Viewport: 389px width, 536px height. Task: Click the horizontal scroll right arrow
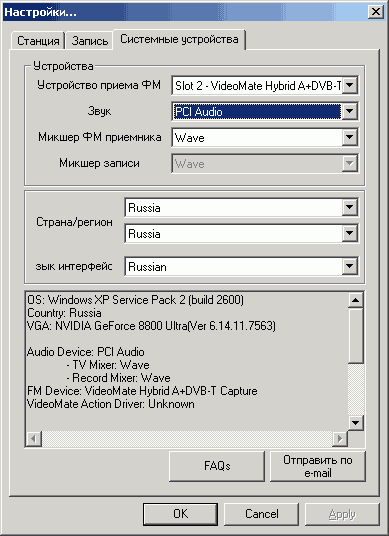pos(340,438)
